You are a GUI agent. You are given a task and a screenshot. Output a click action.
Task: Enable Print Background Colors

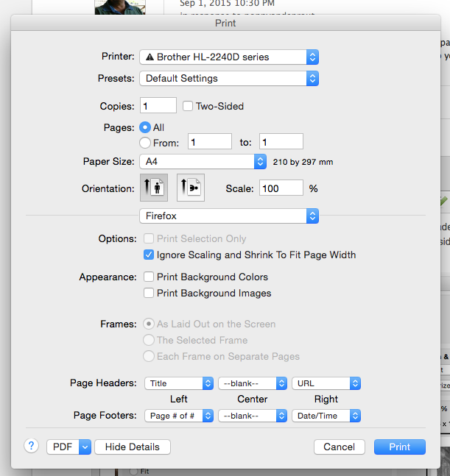149,277
